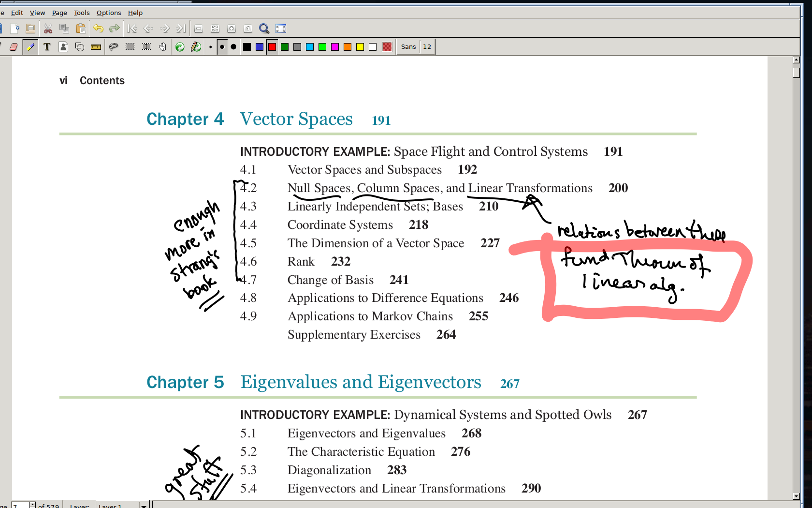Toggle the shape recognizer tool
The height and width of the screenshot is (508, 812).
(x=80, y=47)
